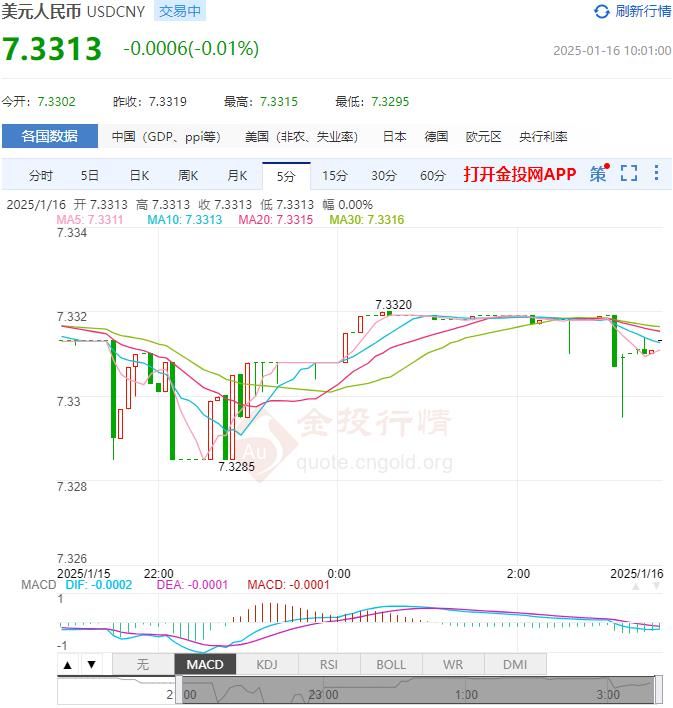Image resolution: width=673 pixels, height=708 pixels.
Task: Switch indicator to KDJ
Action: pyautogui.click(x=267, y=664)
